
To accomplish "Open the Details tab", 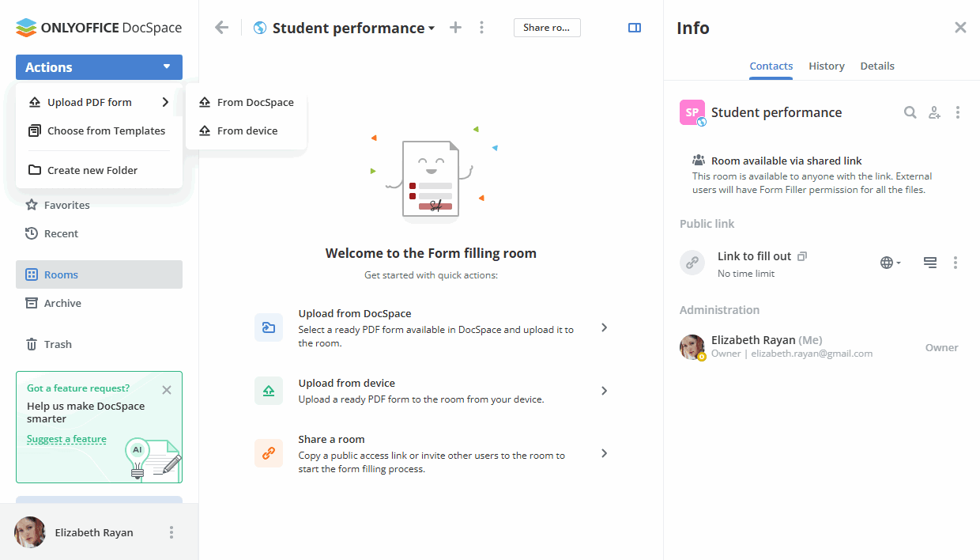I will 877,66.
